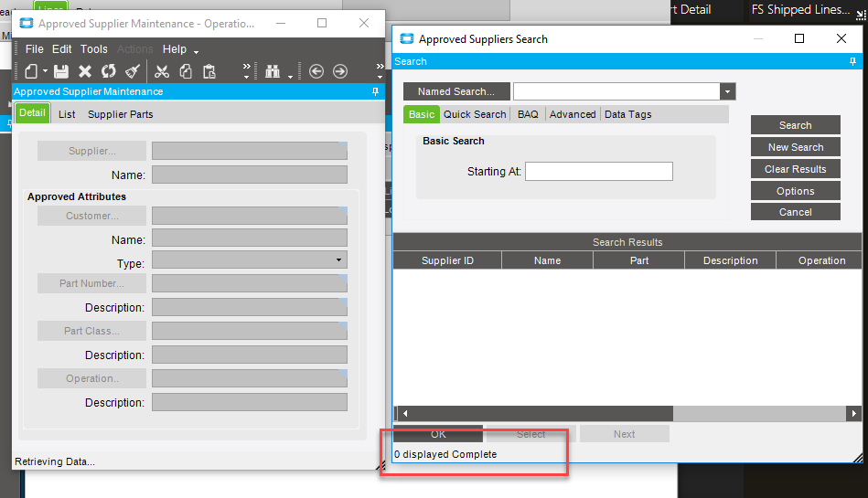Click the Supplier ID input field
This screenshot has height=498, width=868.
tap(250, 151)
